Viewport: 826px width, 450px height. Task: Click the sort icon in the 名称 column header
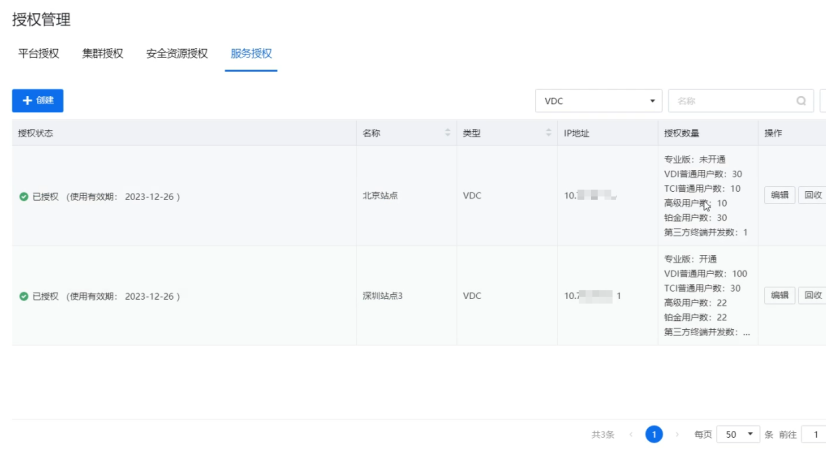[x=447, y=133]
